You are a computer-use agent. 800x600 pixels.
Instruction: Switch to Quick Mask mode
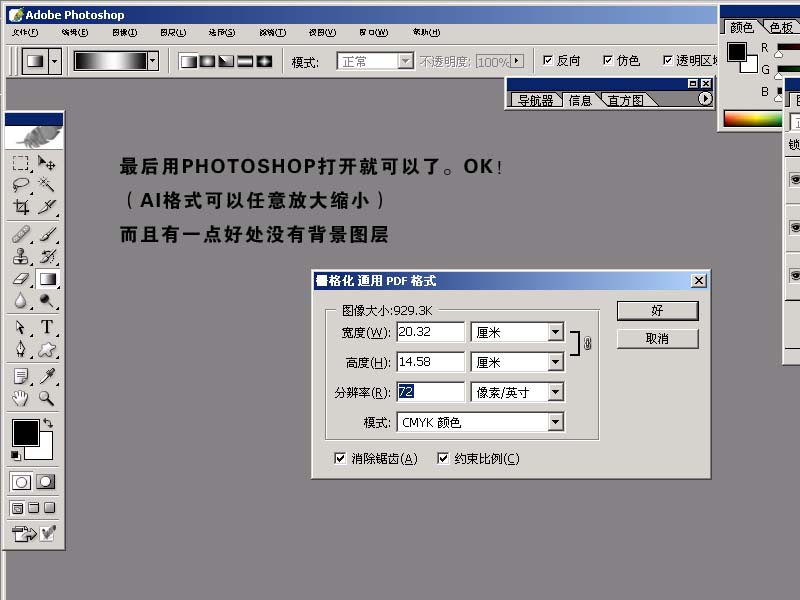click(x=46, y=482)
